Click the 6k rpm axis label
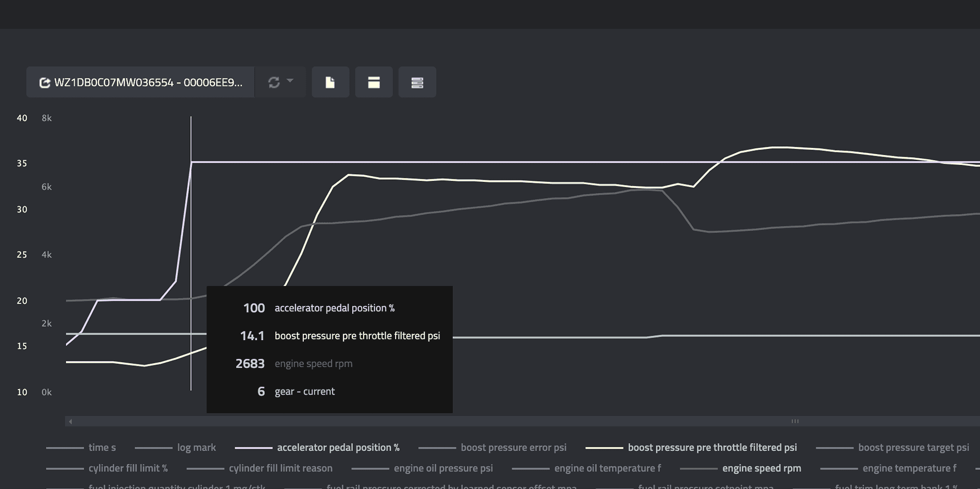 pyautogui.click(x=46, y=187)
